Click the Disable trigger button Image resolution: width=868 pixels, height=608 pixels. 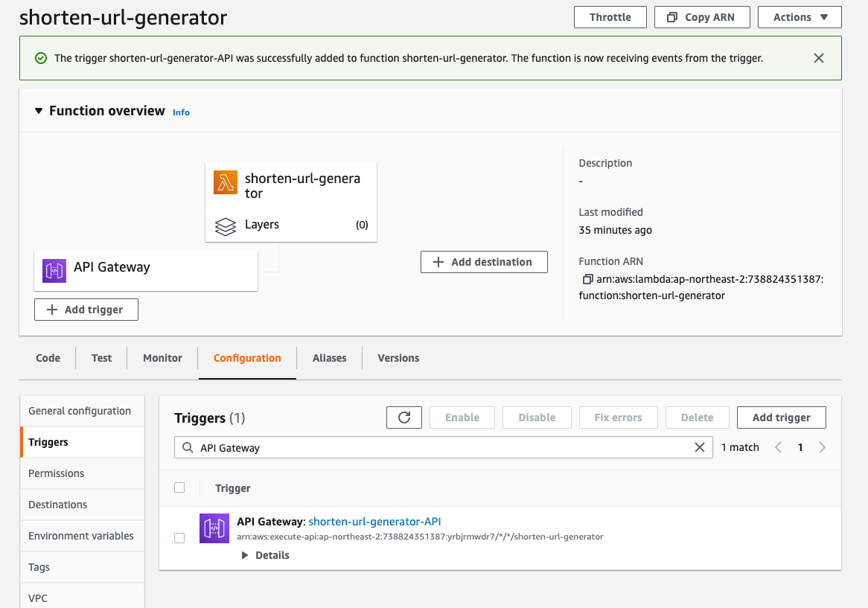(537, 417)
